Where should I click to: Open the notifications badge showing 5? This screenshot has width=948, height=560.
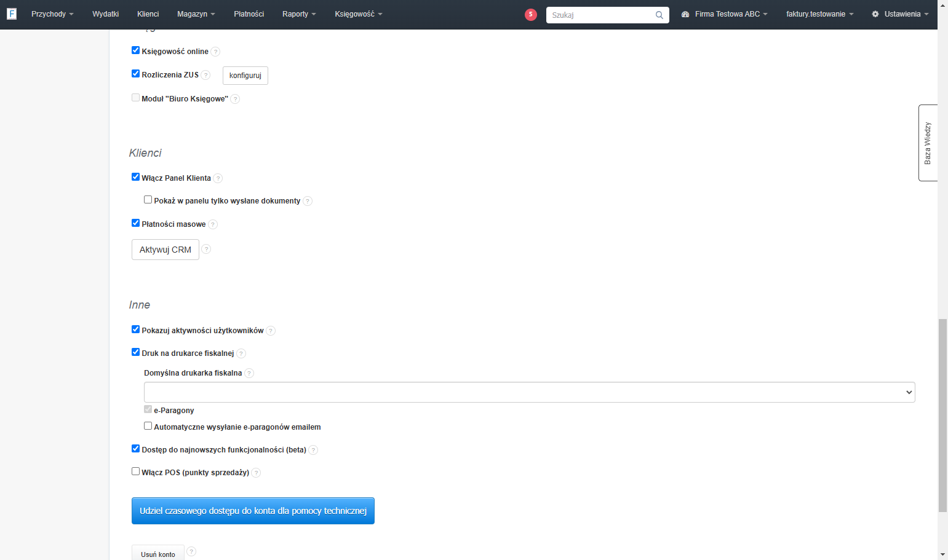pos(531,14)
